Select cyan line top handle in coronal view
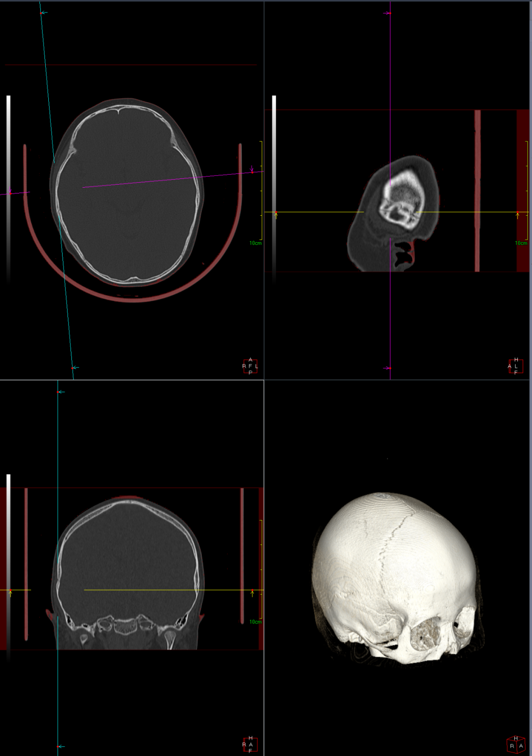 tap(61, 392)
